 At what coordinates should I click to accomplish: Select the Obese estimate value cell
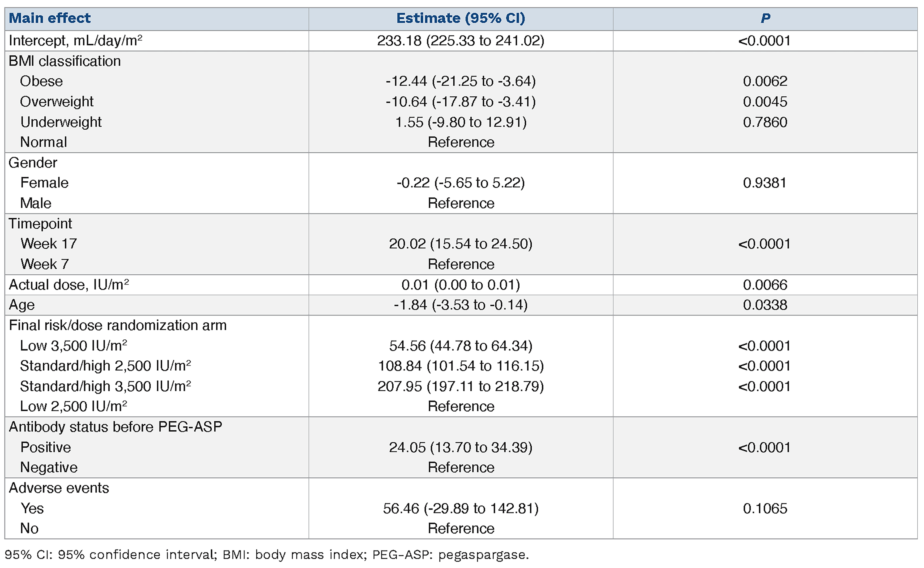pyautogui.click(x=461, y=81)
